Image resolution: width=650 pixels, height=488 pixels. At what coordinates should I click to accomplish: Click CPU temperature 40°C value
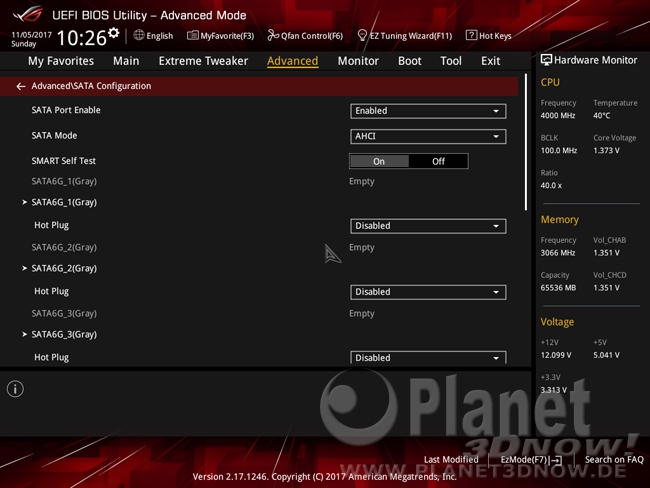[601, 116]
